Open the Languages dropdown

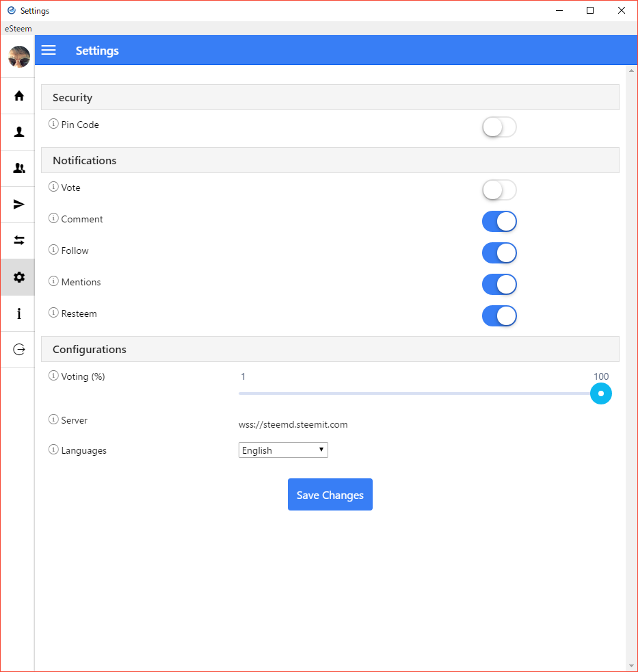(283, 450)
